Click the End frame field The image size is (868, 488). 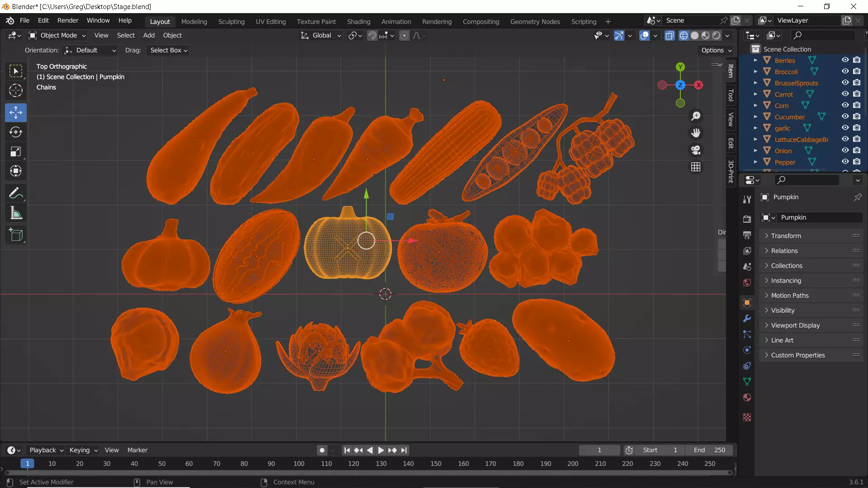(709, 450)
